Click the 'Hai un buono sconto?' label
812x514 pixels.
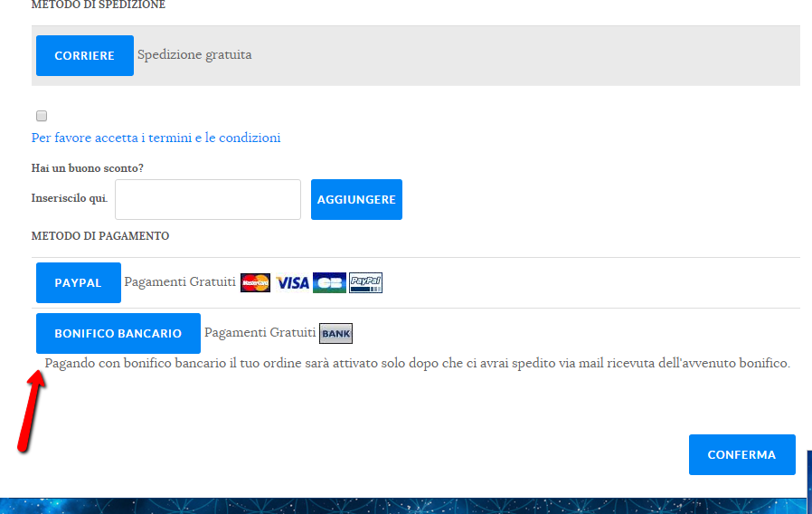tap(88, 168)
